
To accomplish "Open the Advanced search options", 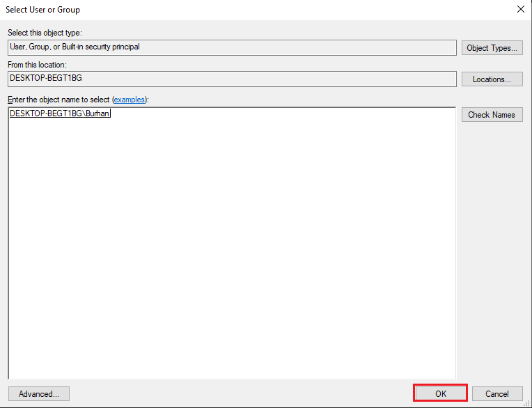I will 39,394.
